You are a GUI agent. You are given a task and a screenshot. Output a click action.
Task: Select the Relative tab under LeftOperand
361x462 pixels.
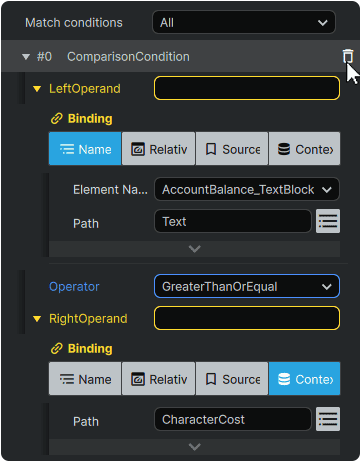[159, 149]
